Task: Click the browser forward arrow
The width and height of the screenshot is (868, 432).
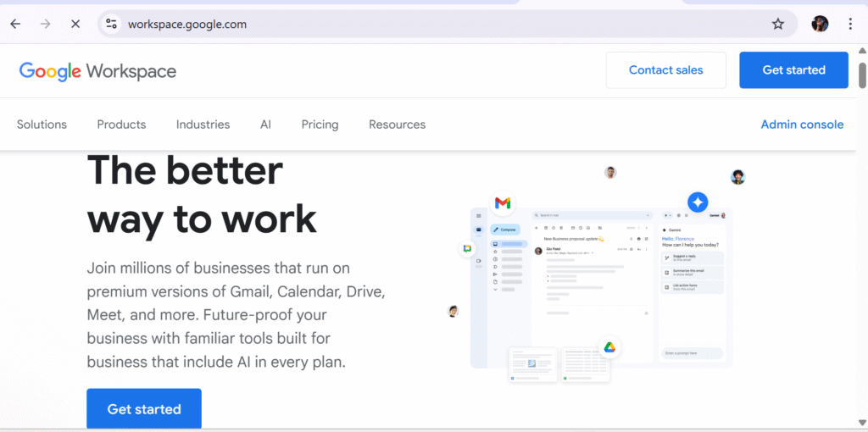Action: tap(46, 24)
